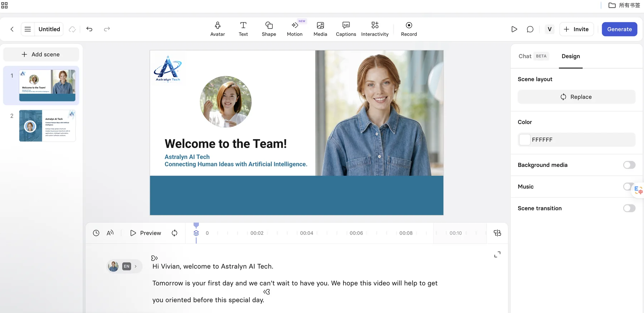Image resolution: width=644 pixels, height=313 pixels.
Task: Click the apps grid icon
Action: point(5,5)
